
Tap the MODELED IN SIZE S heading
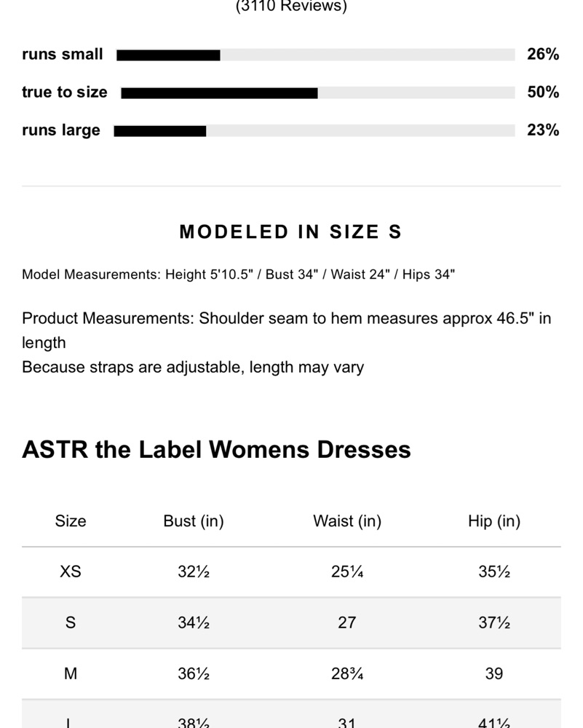(x=290, y=232)
